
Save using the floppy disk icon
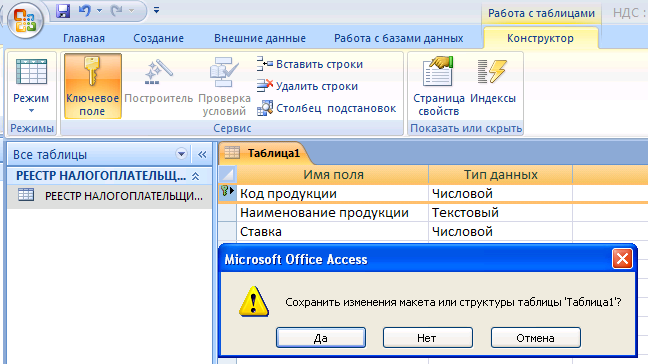click(63, 11)
